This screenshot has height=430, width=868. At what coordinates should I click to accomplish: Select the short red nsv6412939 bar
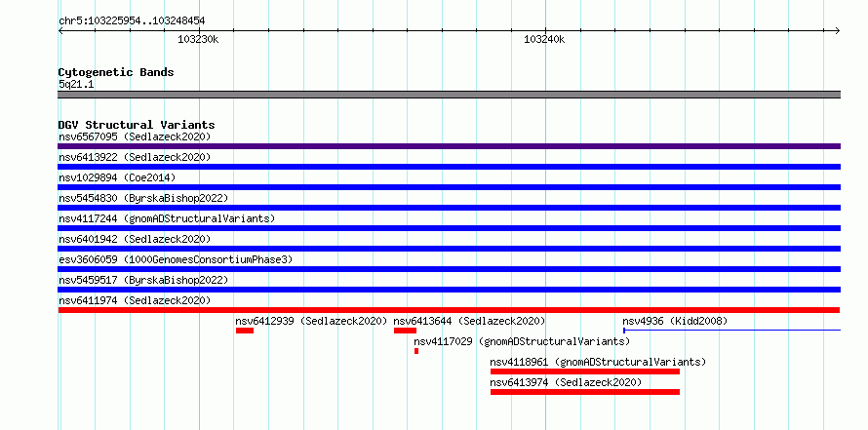(245, 331)
